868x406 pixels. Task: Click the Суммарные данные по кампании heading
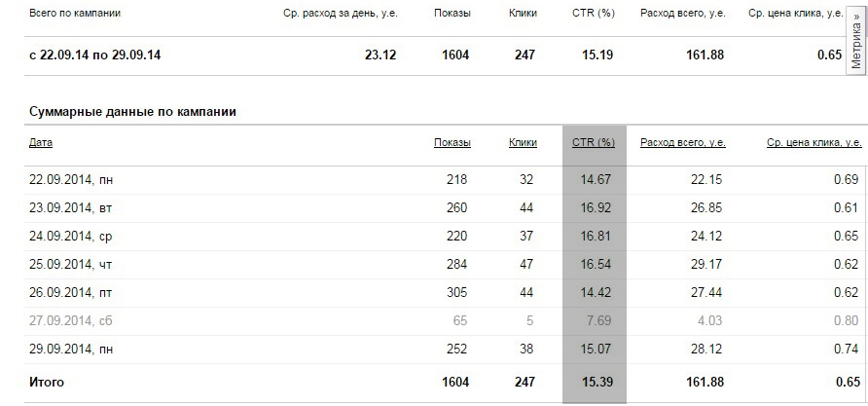coord(132,112)
